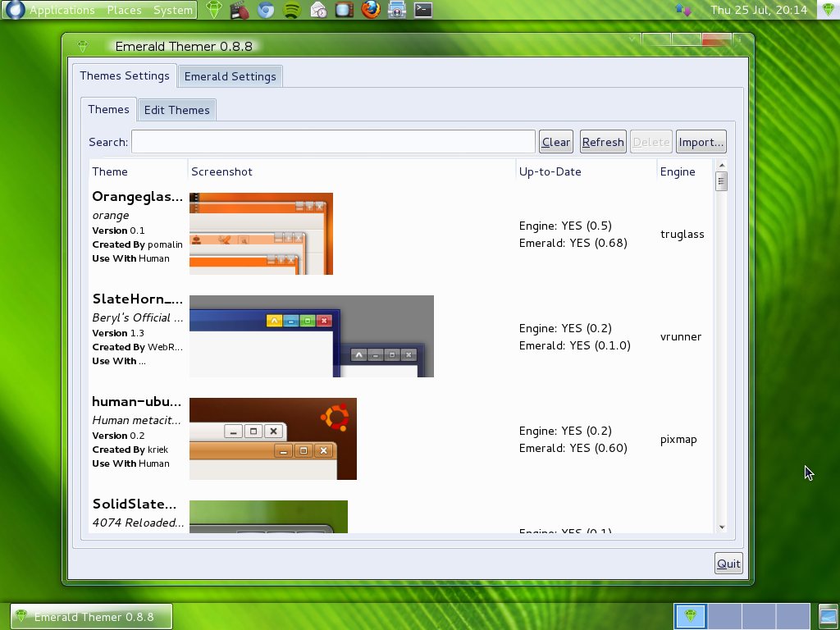This screenshot has height=630, width=840.
Task: Open the Terminal launcher
Action: point(422,10)
